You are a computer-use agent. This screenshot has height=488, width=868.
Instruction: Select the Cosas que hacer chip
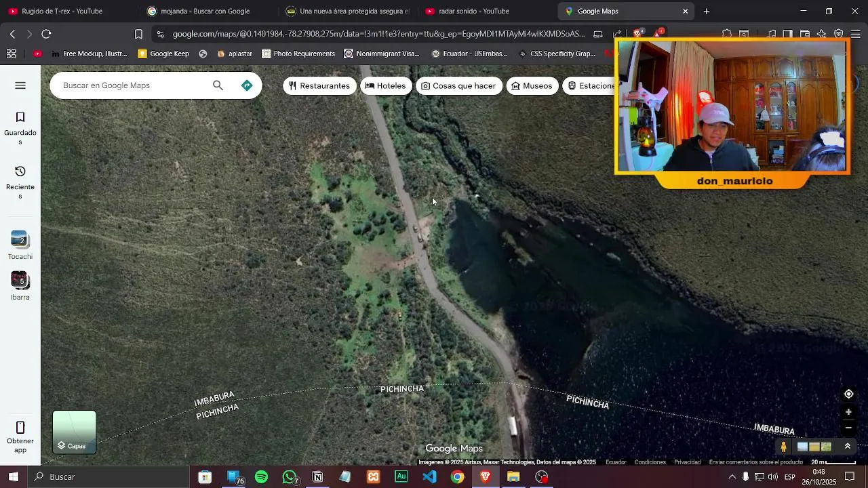pyautogui.click(x=458, y=86)
